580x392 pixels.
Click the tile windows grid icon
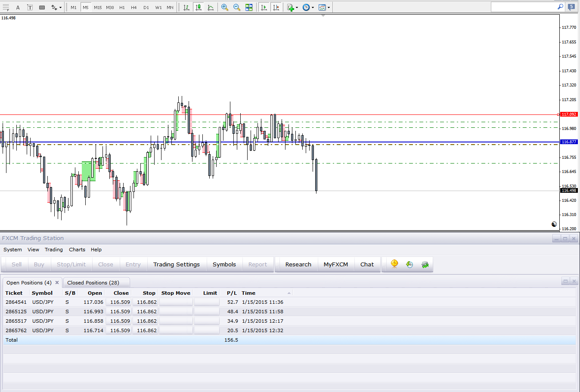(249, 7)
